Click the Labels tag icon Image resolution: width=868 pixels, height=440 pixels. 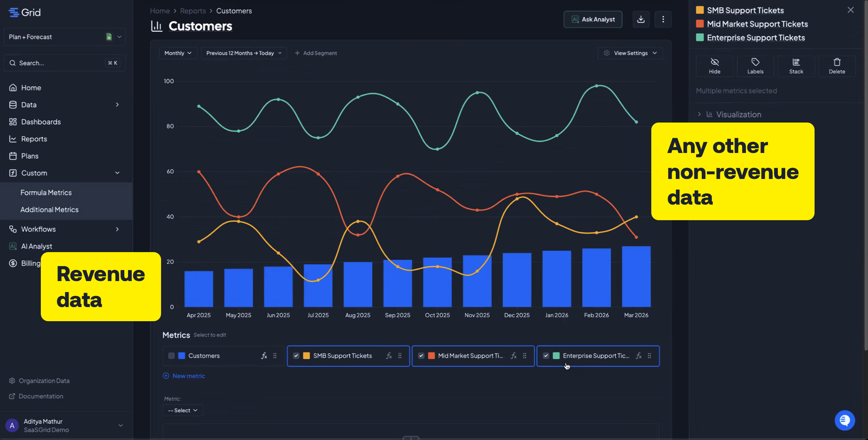(755, 66)
